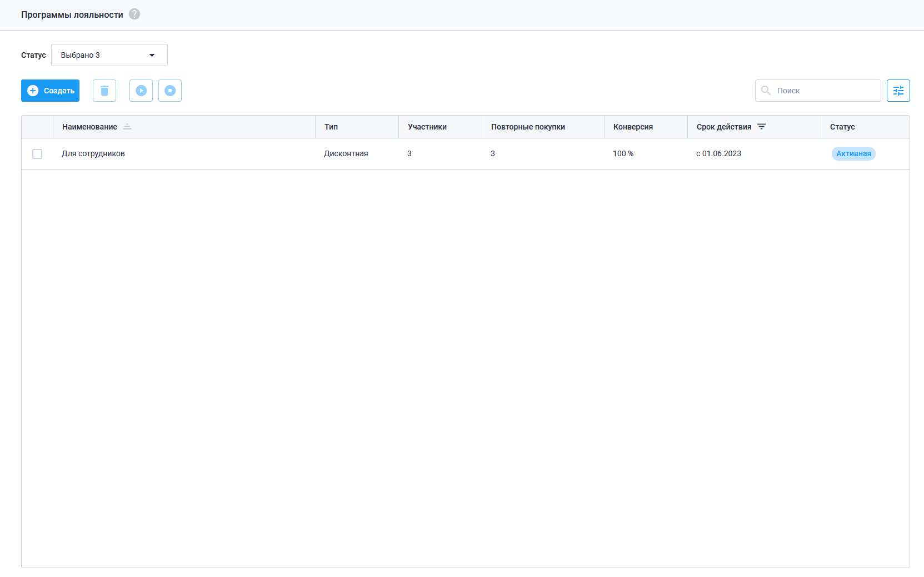
Task: Click the Активная status badge
Action: (x=853, y=154)
